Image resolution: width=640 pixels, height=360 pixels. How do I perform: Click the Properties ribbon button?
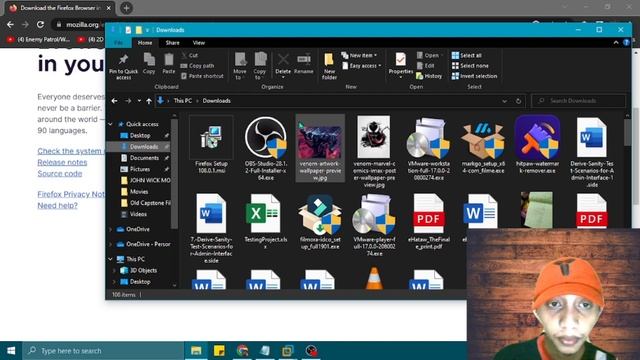tap(400, 65)
